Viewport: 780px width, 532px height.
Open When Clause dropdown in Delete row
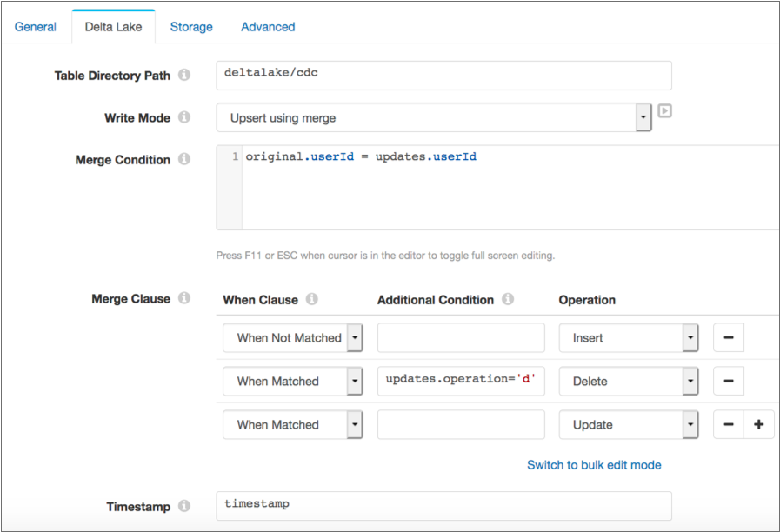pyautogui.click(x=293, y=382)
